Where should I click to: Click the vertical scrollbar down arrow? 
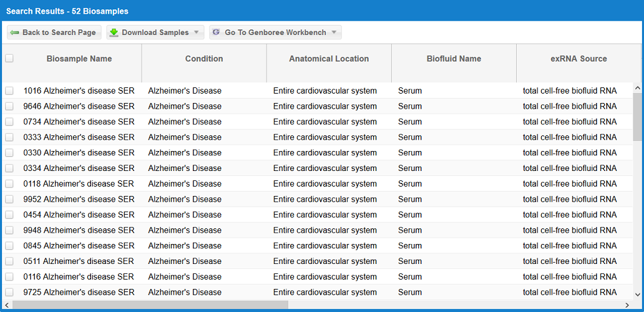pos(637,295)
